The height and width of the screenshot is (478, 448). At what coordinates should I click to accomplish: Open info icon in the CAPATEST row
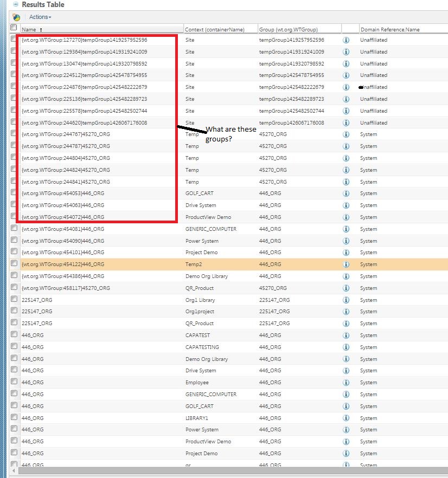pos(346,335)
